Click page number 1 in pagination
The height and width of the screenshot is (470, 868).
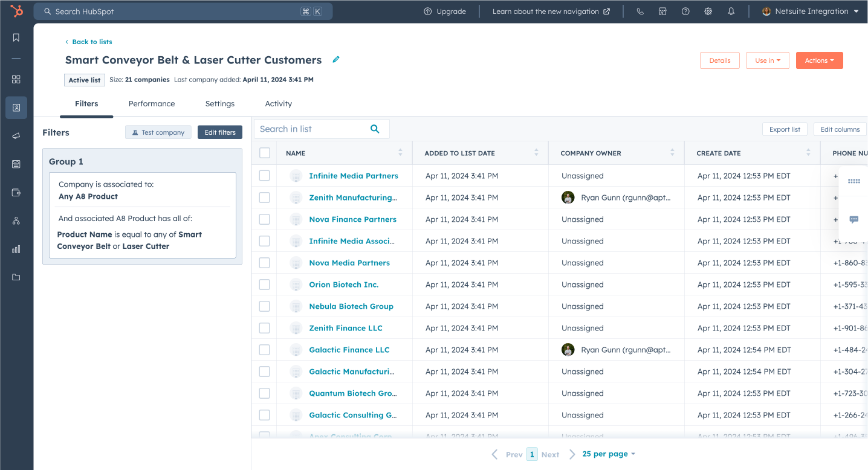pos(532,454)
